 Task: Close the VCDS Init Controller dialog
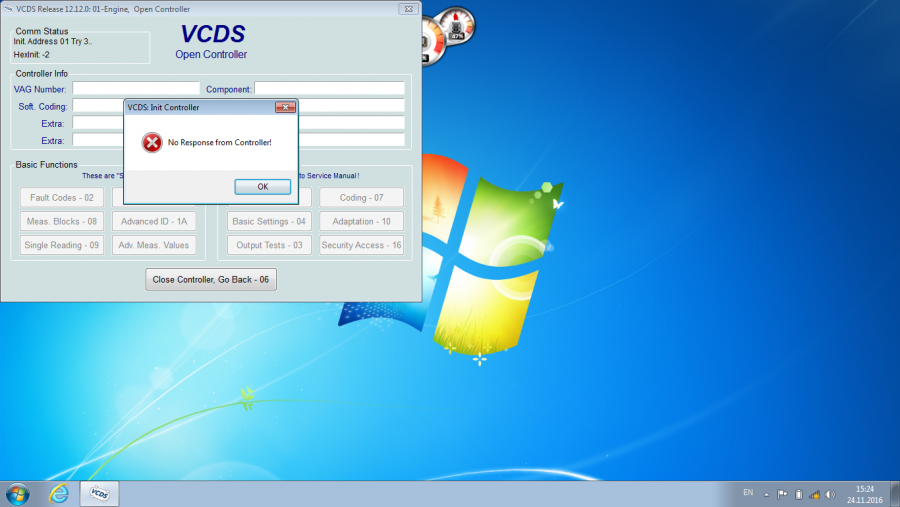[285, 107]
